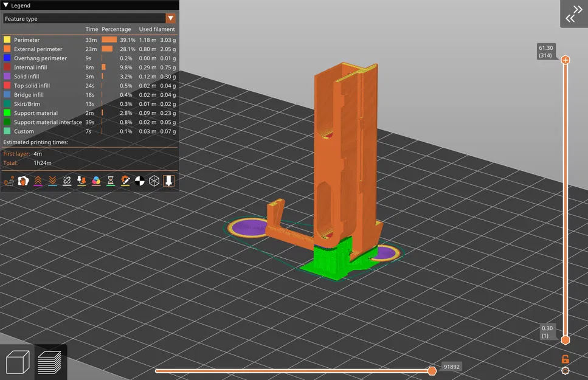Collapse sidebar with double-arrow button
588x380 pixels.
[574, 14]
